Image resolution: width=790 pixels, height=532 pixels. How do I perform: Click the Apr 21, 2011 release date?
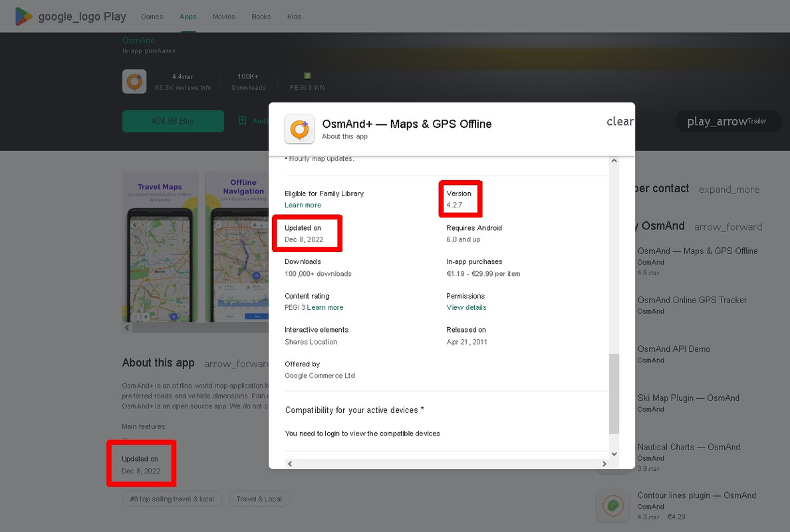(467, 342)
